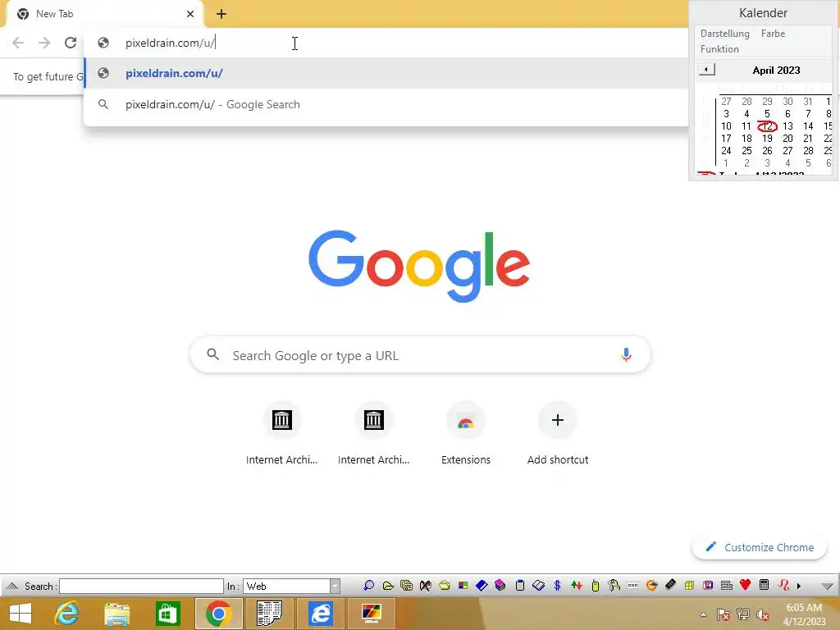Click the purple stacked books toolbar icon

tap(500, 586)
